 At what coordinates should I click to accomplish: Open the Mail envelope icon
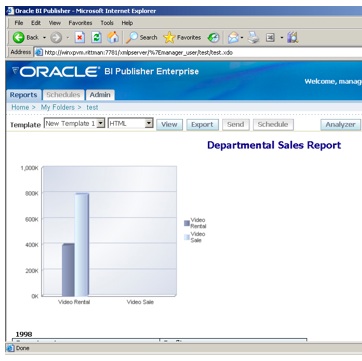(x=233, y=38)
